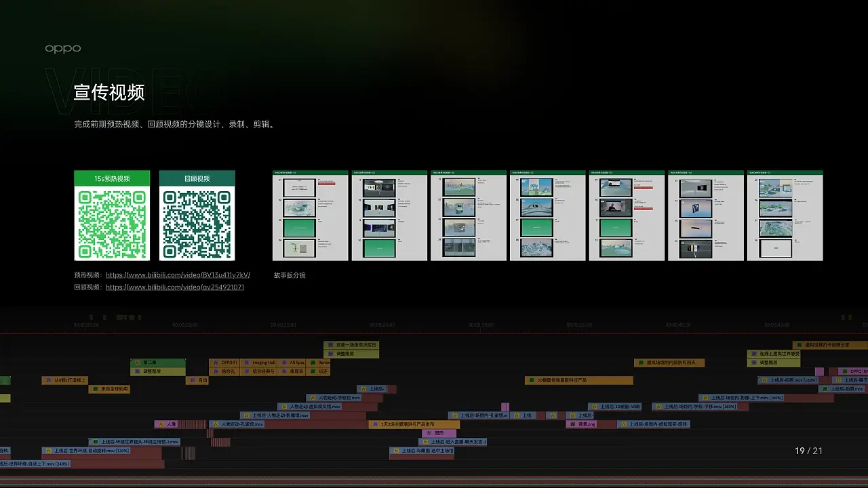
Task: Select 上线后-人物走动-影像馆.mov clip
Action: tap(275, 415)
